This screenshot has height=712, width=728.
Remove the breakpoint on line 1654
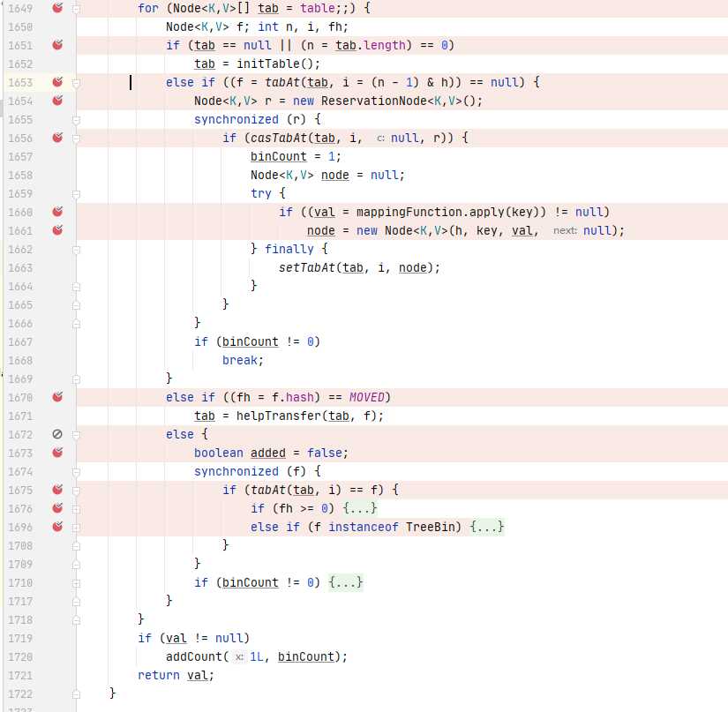point(57,101)
